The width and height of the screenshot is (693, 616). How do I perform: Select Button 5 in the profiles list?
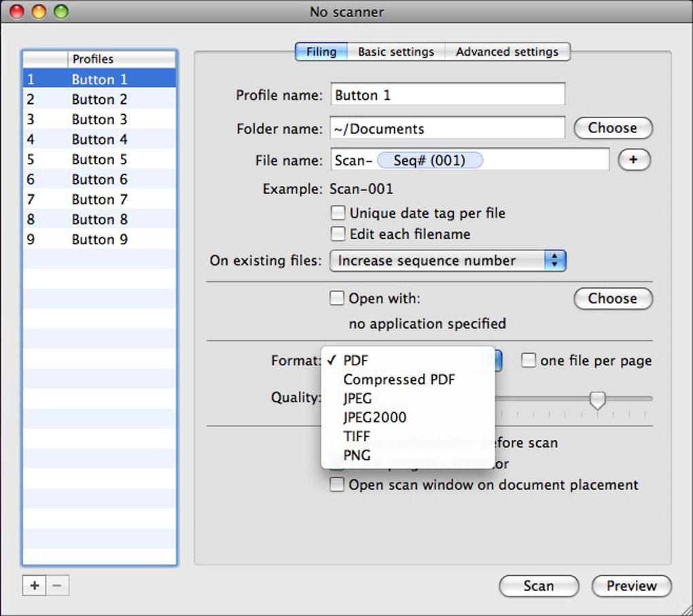point(99,160)
